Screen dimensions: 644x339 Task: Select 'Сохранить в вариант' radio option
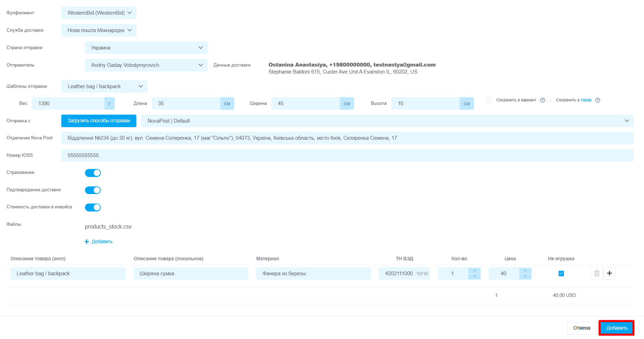pos(489,100)
